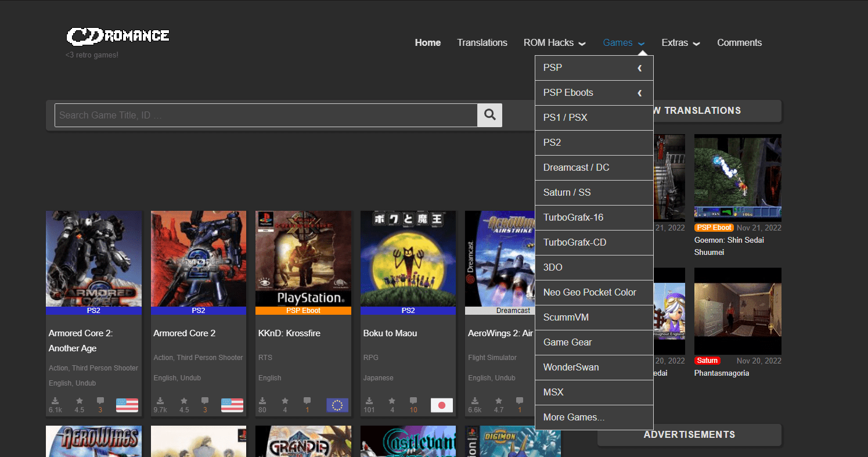Click the USA flag on Armored Core 2 card

pyautogui.click(x=232, y=405)
